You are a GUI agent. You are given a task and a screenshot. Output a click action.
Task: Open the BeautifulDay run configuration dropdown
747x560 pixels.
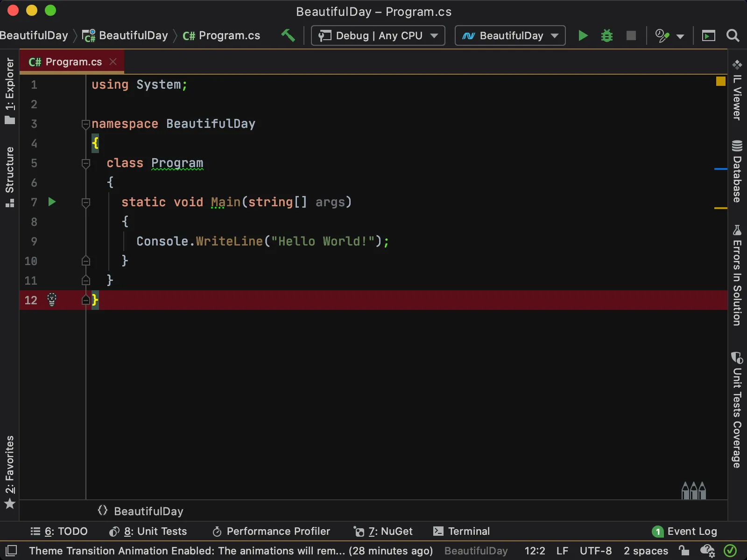point(510,35)
